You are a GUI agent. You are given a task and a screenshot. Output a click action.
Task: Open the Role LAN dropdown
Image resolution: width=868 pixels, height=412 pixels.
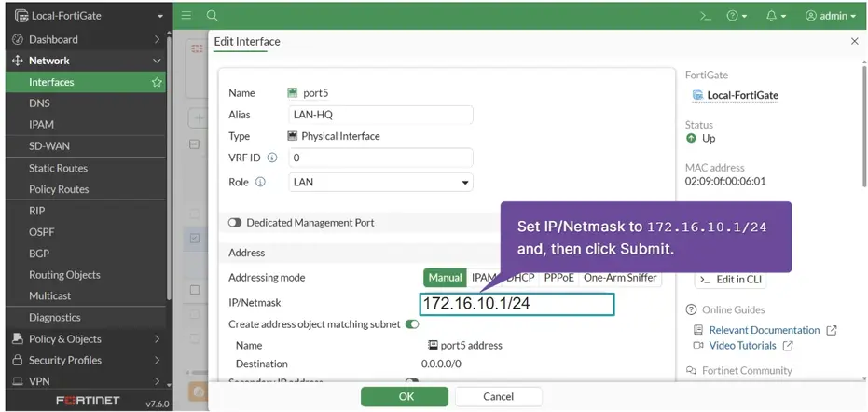[380, 182]
